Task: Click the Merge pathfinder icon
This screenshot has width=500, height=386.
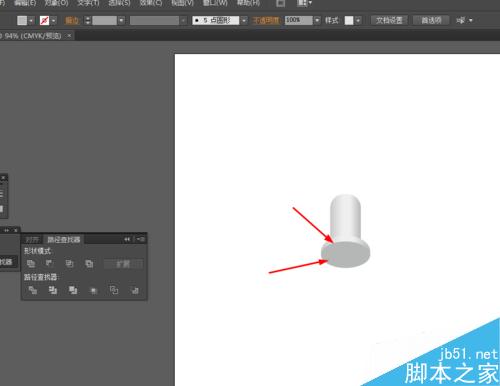Action: point(73,290)
